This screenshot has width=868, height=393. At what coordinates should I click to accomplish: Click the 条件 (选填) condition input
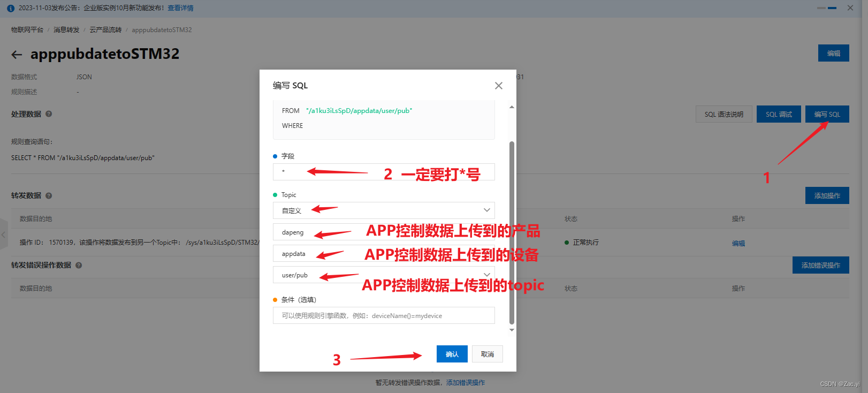click(x=384, y=315)
